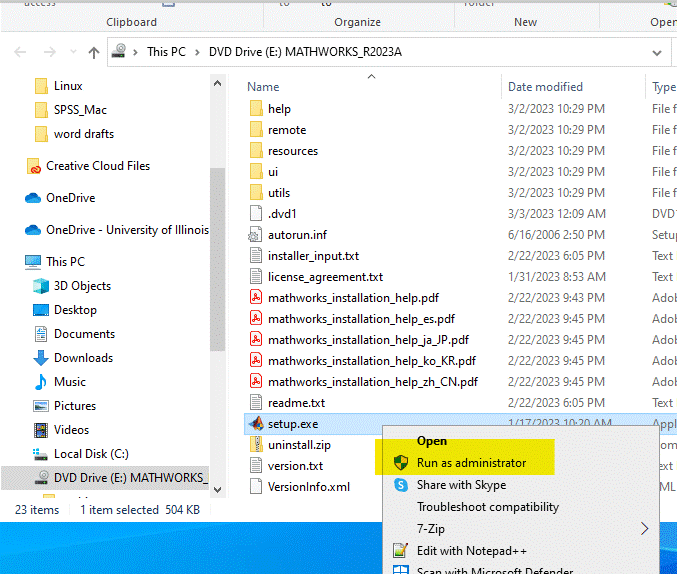Select mathworks_installation_help_ko_KR.pdf
The width and height of the screenshot is (677, 574).
point(363,361)
